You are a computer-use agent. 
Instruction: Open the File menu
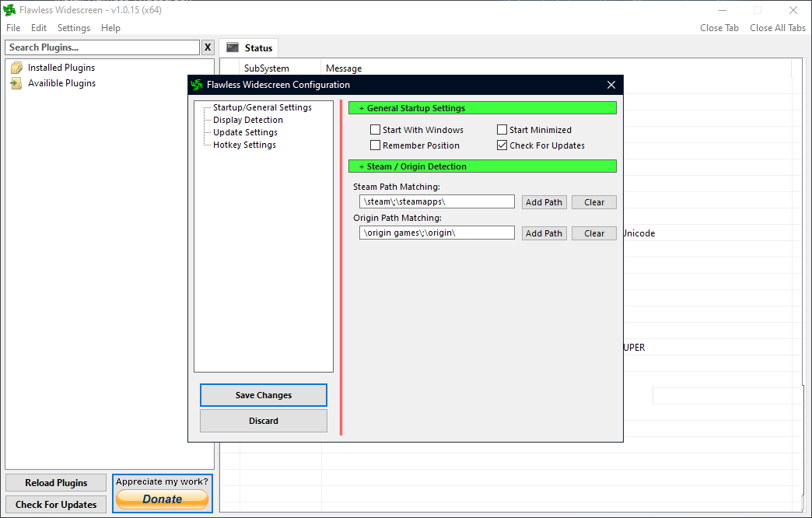13,28
